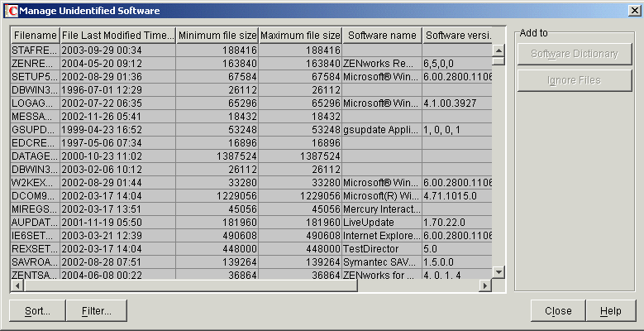Click the TestDirector software name cell
The image size is (644, 331).
[x=383, y=249]
